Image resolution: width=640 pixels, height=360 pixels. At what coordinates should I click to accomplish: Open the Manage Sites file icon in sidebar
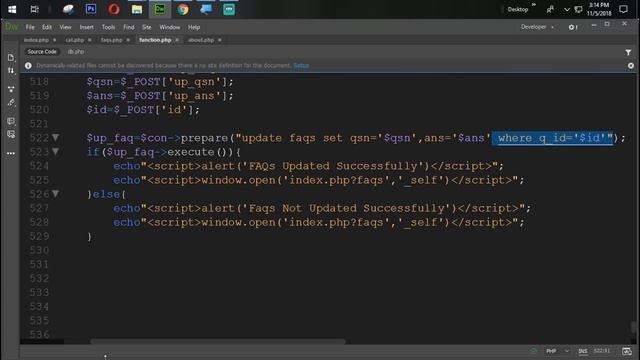click(x=11, y=58)
